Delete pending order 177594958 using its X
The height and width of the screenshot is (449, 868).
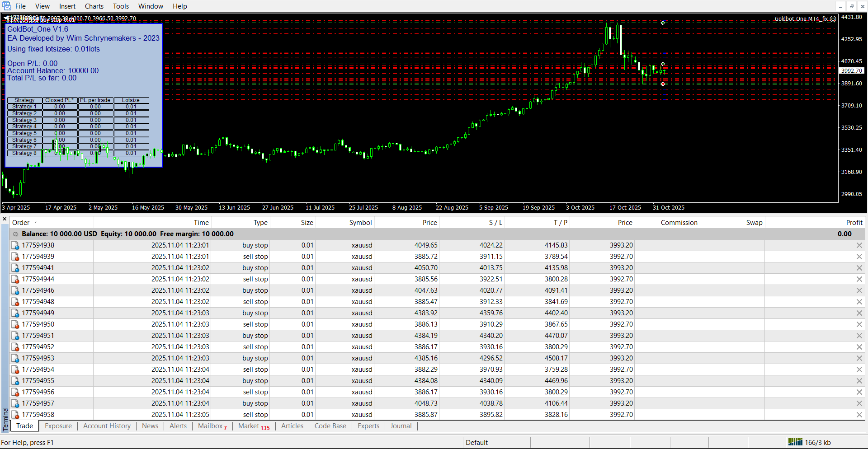click(859, 415)
